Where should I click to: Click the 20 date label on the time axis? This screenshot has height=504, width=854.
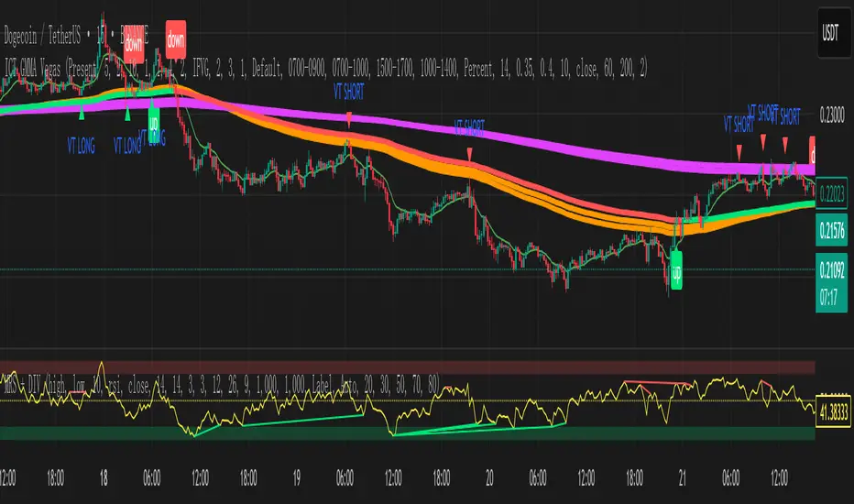pos(489,478)
